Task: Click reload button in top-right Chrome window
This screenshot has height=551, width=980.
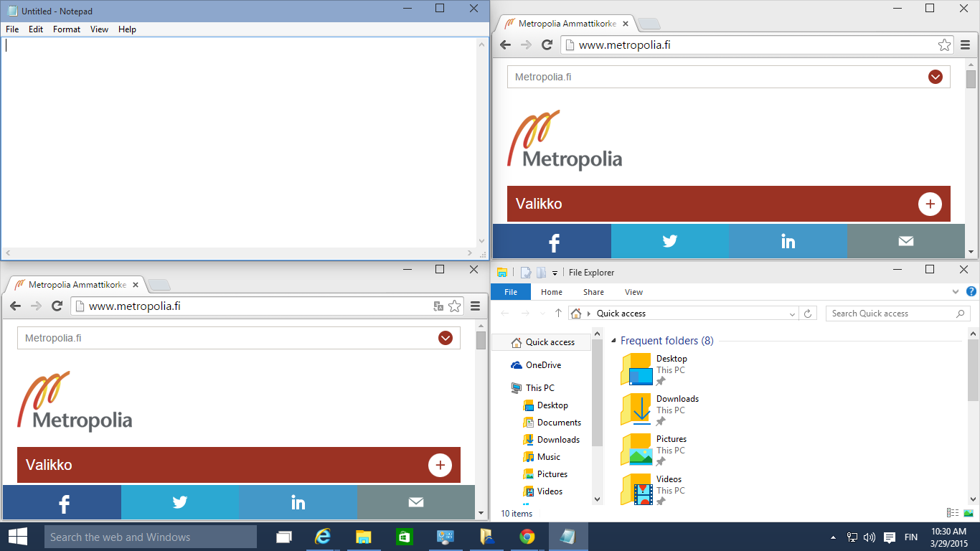Action: (547, 44)
